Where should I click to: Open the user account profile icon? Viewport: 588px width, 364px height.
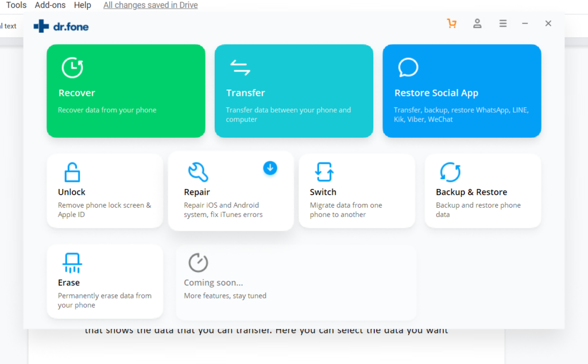tap(477, 24)
